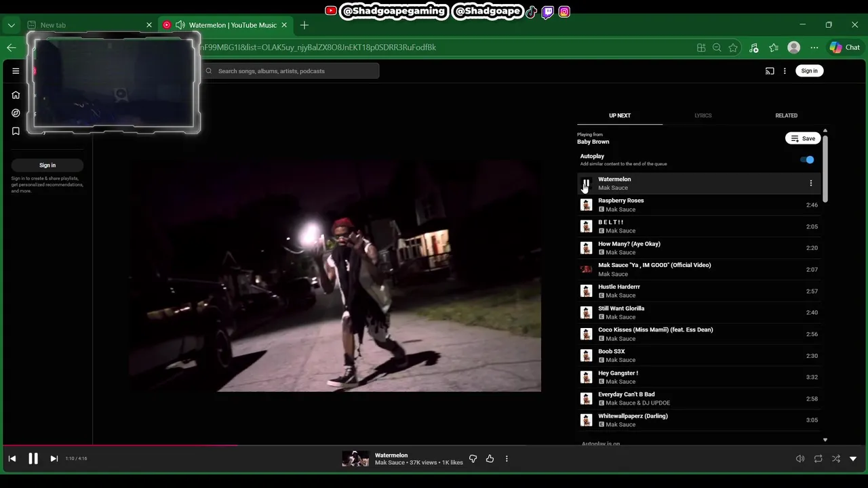Save the Baby Brown queue to playlist
868x488 pixels.
(x=803, y=138)
